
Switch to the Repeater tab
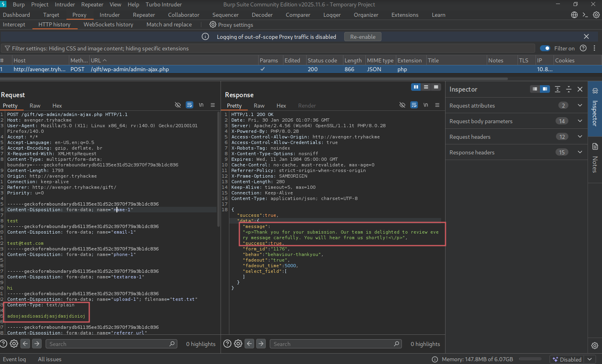pos(144,15)
